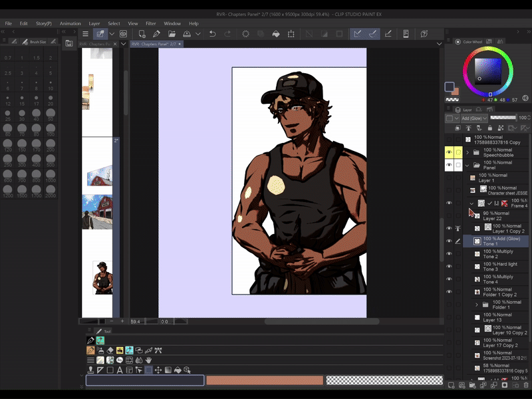Viewport: 532px width, 399px height.
Task: Click the Lock Layer padlock icon
Action: pos(490,127)
